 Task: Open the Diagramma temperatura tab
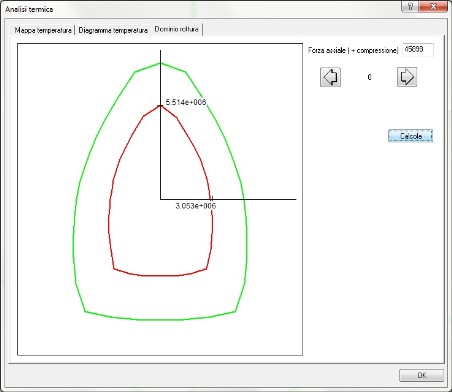[x=113, y=30]
